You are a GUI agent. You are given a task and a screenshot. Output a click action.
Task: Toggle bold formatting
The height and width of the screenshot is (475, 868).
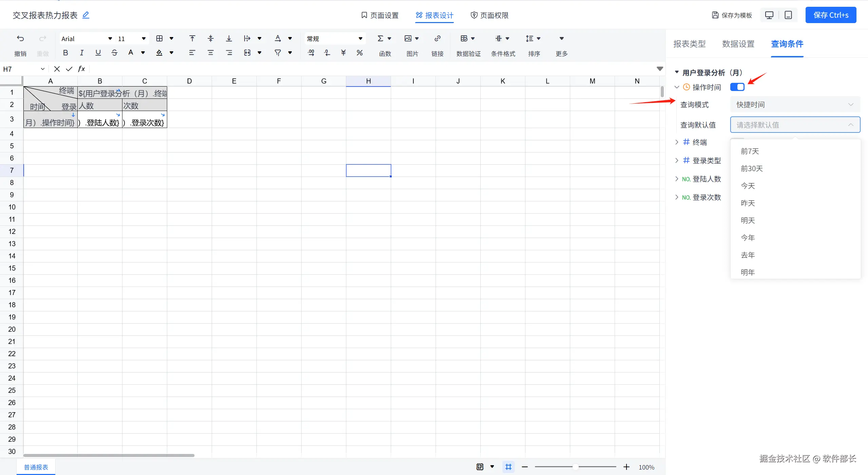pyautogui.click(x=65, y=53)
